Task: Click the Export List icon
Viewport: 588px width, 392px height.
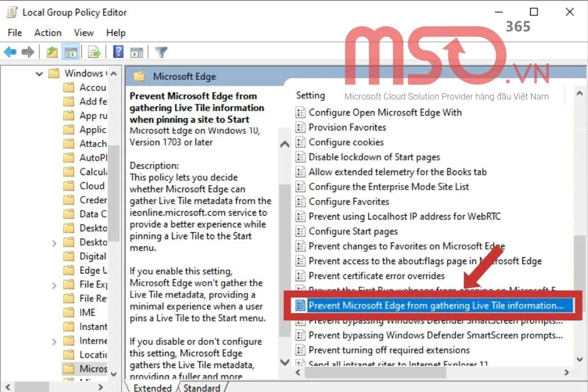Action: coord(94,51)
